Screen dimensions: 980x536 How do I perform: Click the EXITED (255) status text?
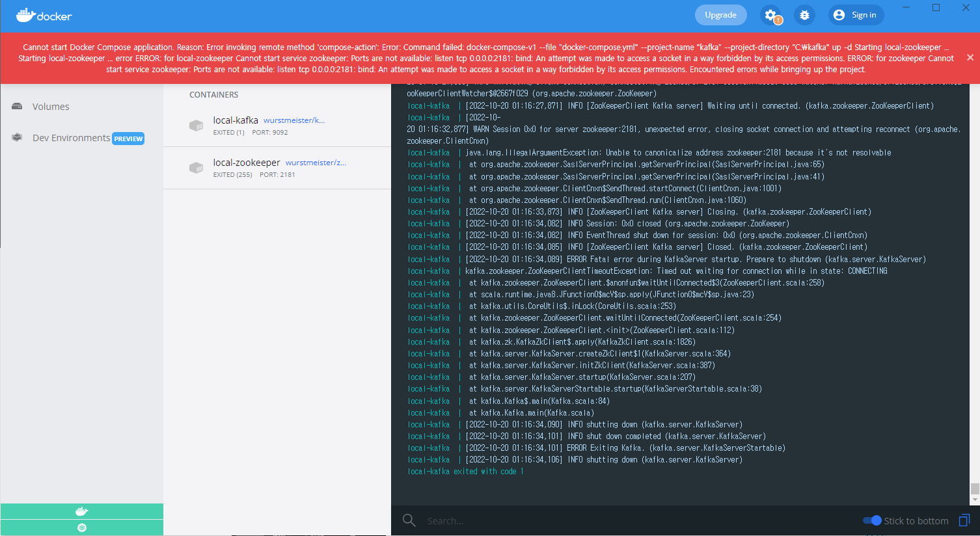coord(232,175)
